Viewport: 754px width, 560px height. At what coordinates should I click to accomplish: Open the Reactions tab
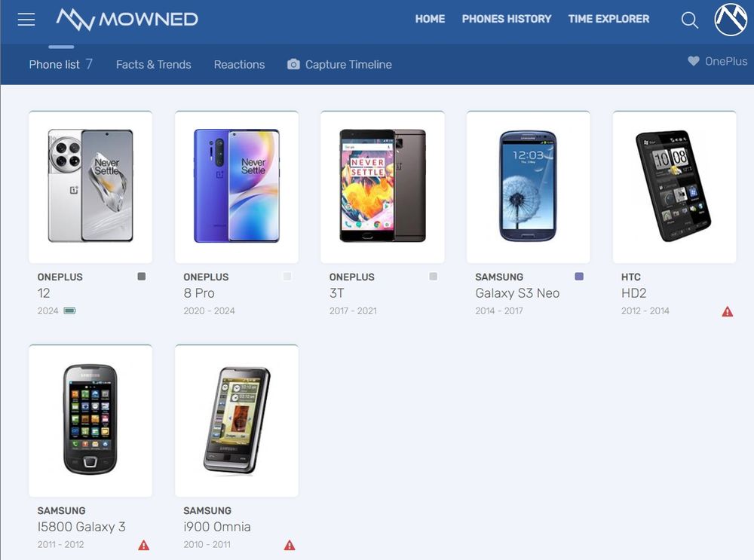pyautogui.click(x=240, y=64)
